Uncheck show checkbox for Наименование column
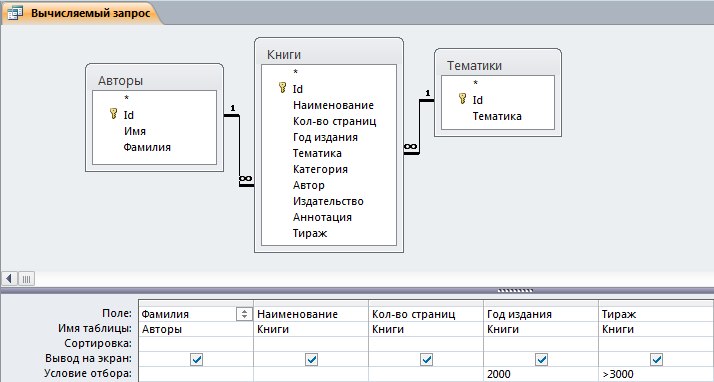 pos(311,359)
